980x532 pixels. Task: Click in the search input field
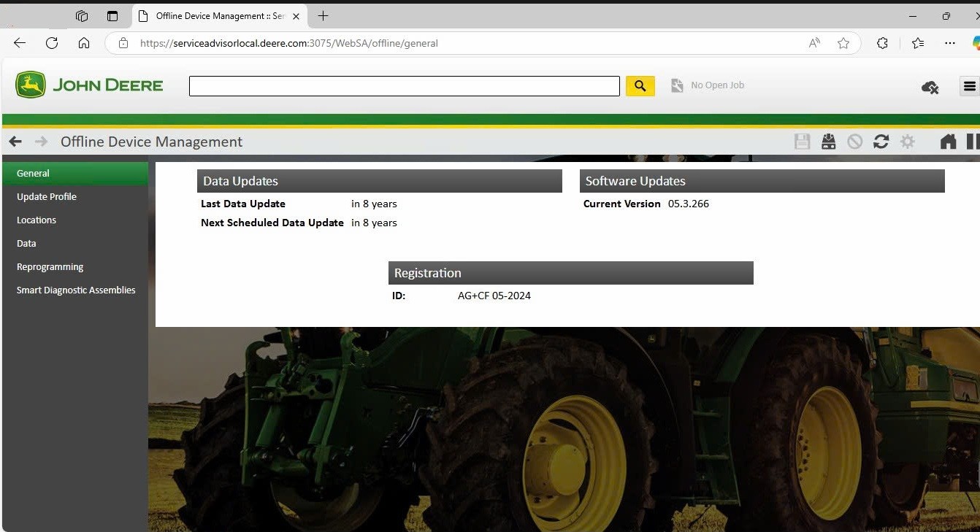pos(404,85)
